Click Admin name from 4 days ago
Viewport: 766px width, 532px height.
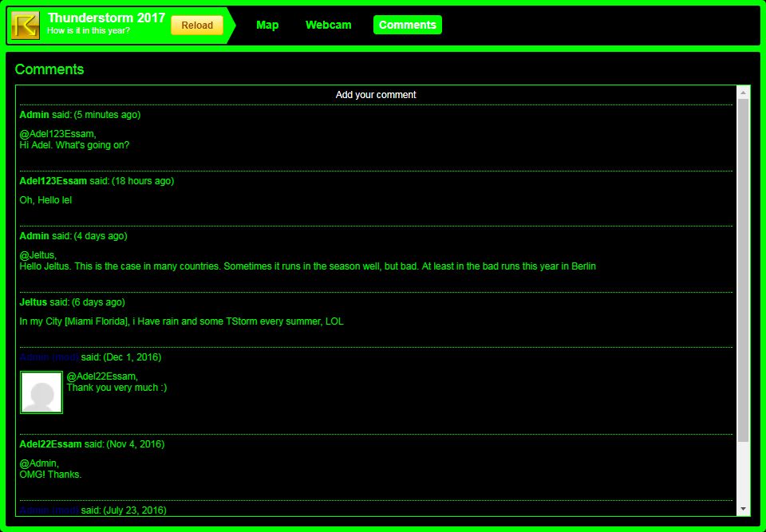(x=34, y=236)
